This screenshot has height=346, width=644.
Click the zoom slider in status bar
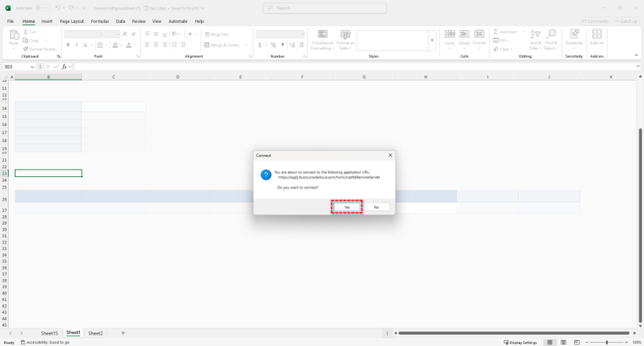point(606,342)
